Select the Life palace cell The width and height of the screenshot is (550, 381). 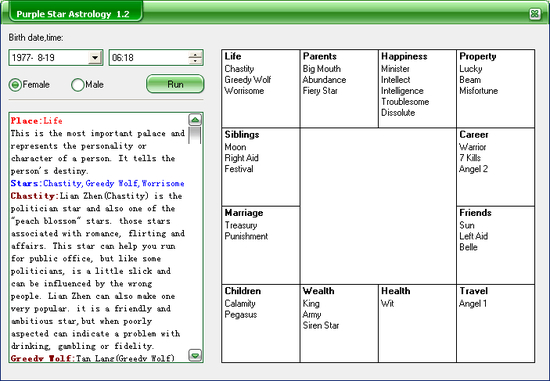click(x=261, y=88)
